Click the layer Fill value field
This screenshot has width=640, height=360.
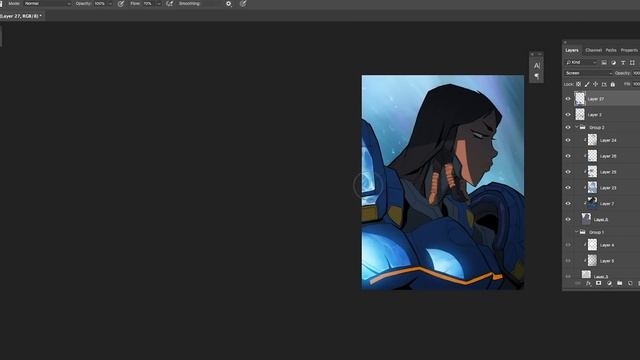click(x=636, y=84)
